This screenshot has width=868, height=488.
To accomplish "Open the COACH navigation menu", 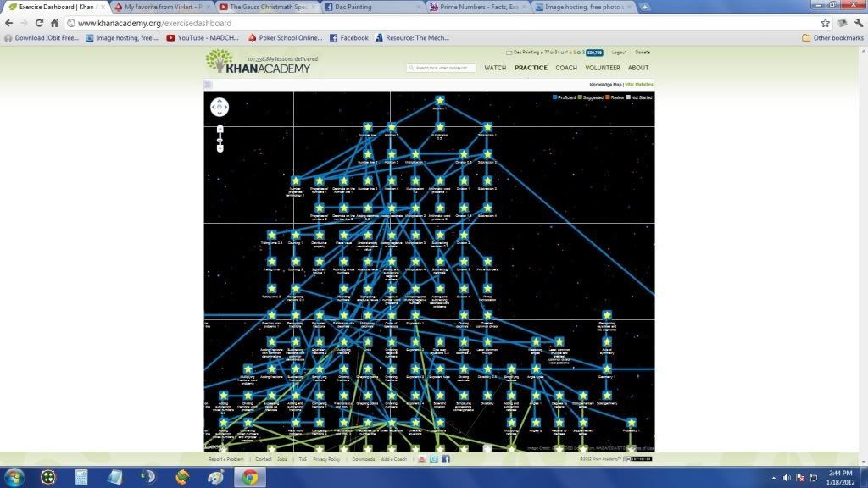I will pos(566,68).
